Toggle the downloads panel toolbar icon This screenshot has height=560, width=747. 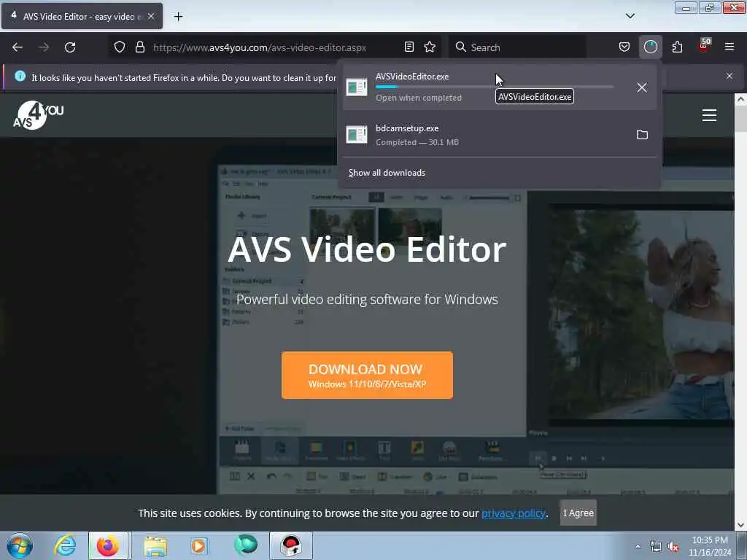click(650, 47)
